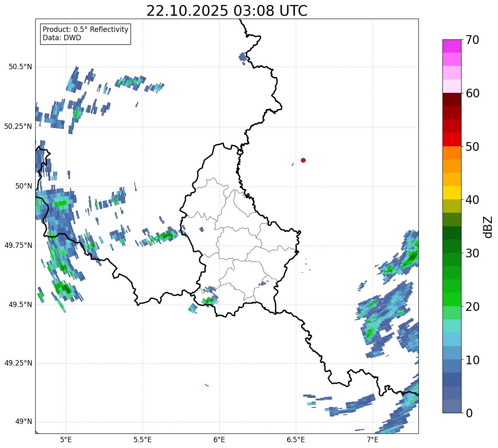498x448 pixels.
Task: Click the "dBZ" colorbar label
Action: pos(488,226)
